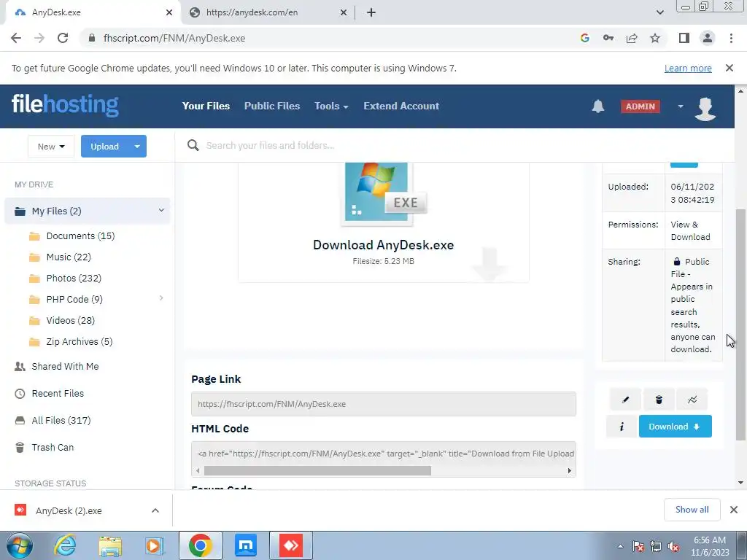Go to Public Files
747x560 pixels.
(x=272, y=106)
